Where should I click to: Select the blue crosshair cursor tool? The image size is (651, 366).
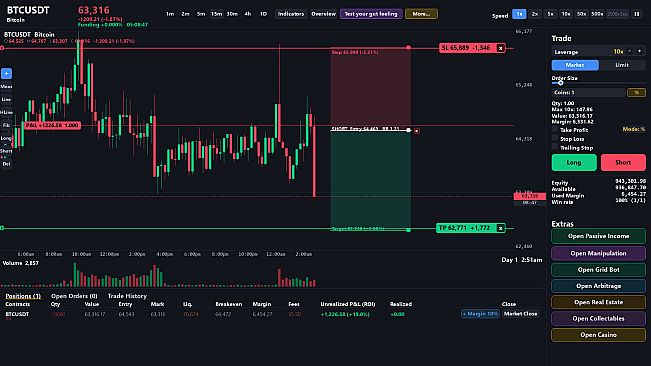click(x=6, y=73)
